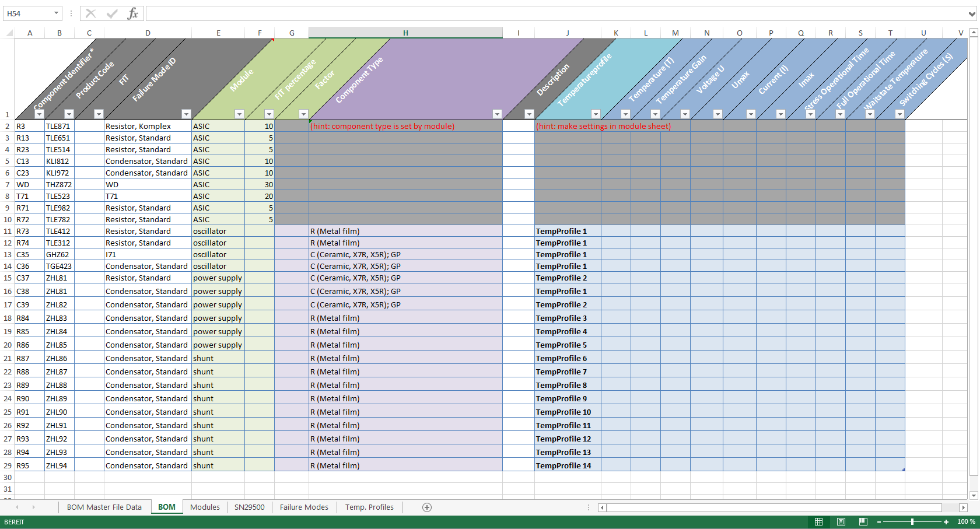Click the Select All corner triangle
The height and width of the screenshot is (529, 980).
point(9,33)
